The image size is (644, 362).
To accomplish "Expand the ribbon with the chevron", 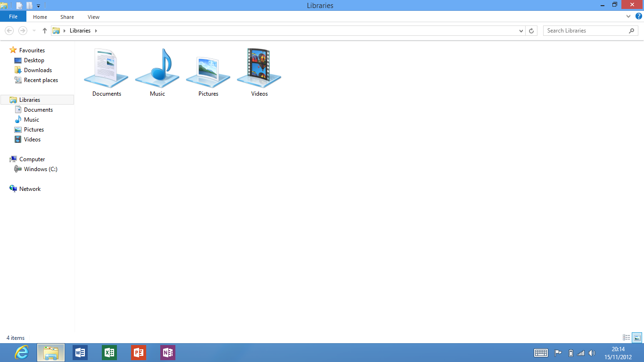I will pyautogui.click(x=628, y=16).
